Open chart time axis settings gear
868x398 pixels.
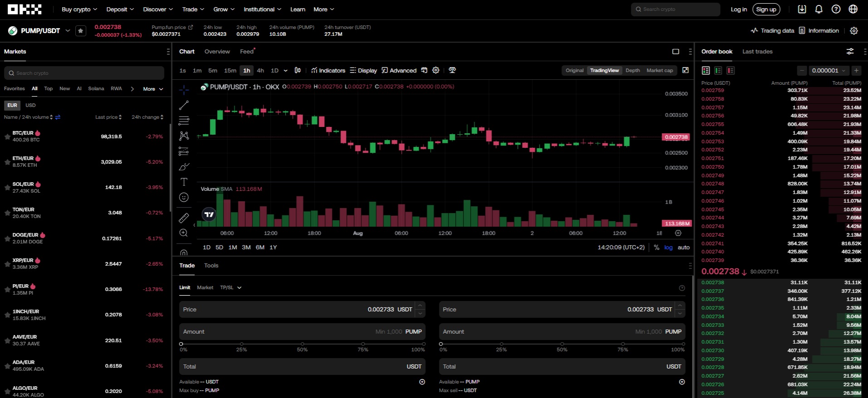pos(678,233)
